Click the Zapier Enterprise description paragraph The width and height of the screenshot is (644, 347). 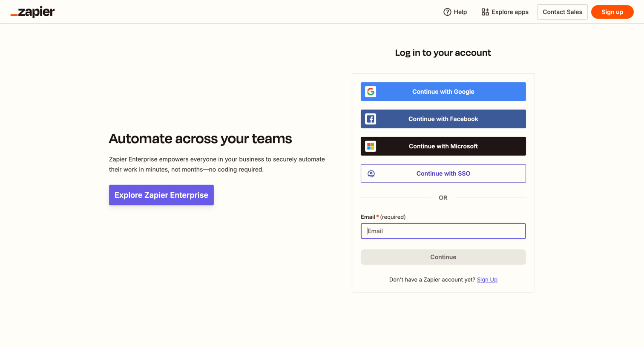pyautogui.click(x=217, y=164)
